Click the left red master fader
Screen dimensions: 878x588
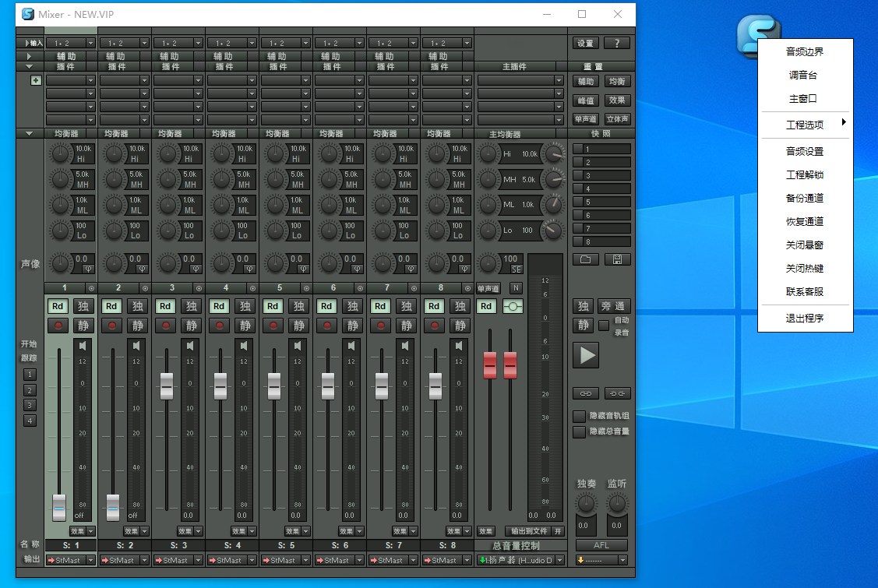(490, 365)
